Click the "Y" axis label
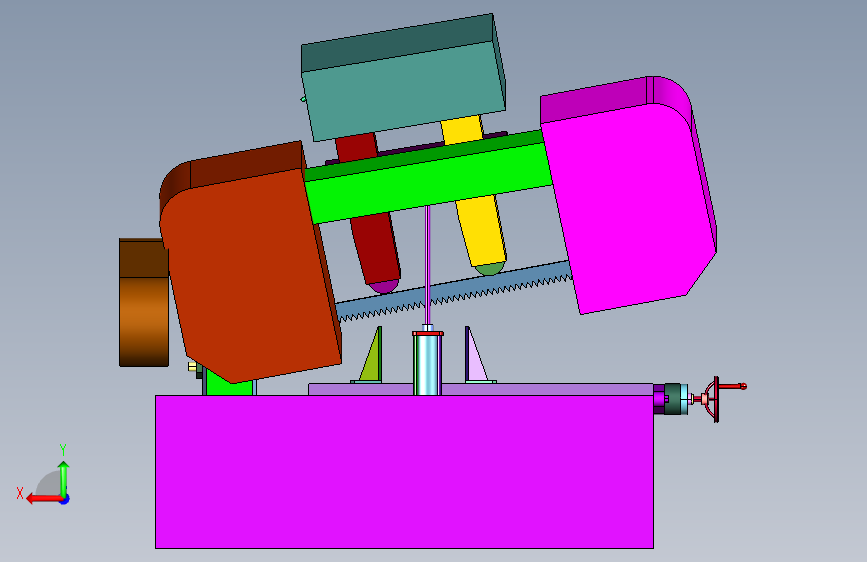Image resolution: width=867 pixels, height=562 pixels. (63, 450)
